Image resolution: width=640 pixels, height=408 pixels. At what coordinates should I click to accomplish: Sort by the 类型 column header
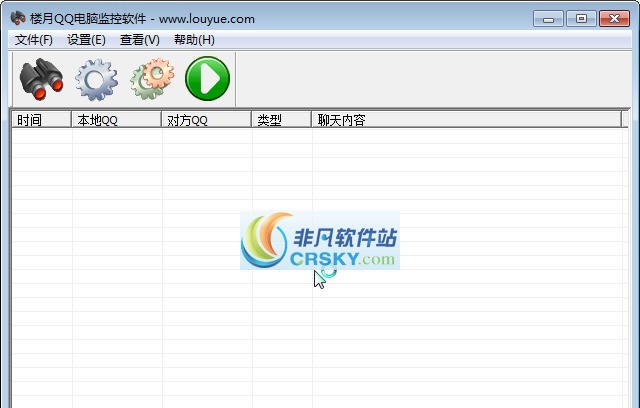[x=281, y=120]
